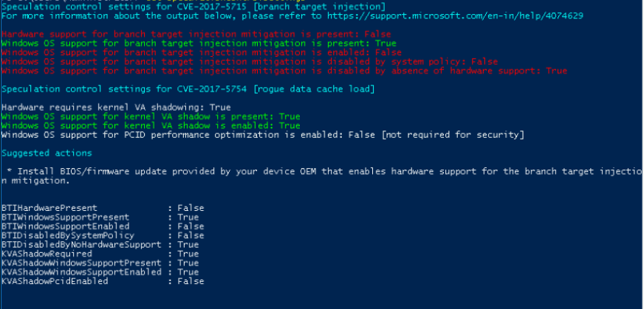
Task: Click the 'Install BIOS/firmware update' suggestion text
Action: (321, 171)
